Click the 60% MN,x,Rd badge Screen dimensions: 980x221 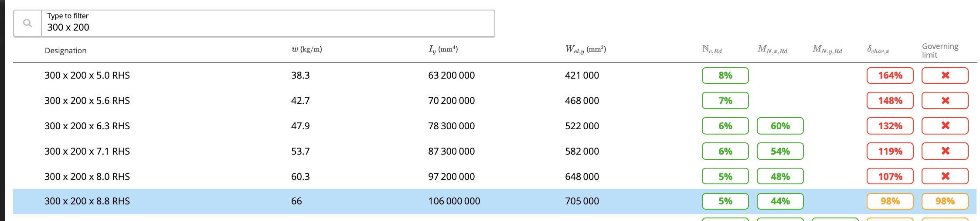click(x=780, y=126)
